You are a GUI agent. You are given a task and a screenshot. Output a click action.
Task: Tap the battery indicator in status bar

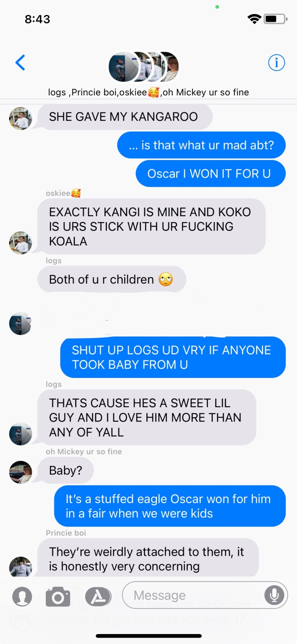click(276, 19)
